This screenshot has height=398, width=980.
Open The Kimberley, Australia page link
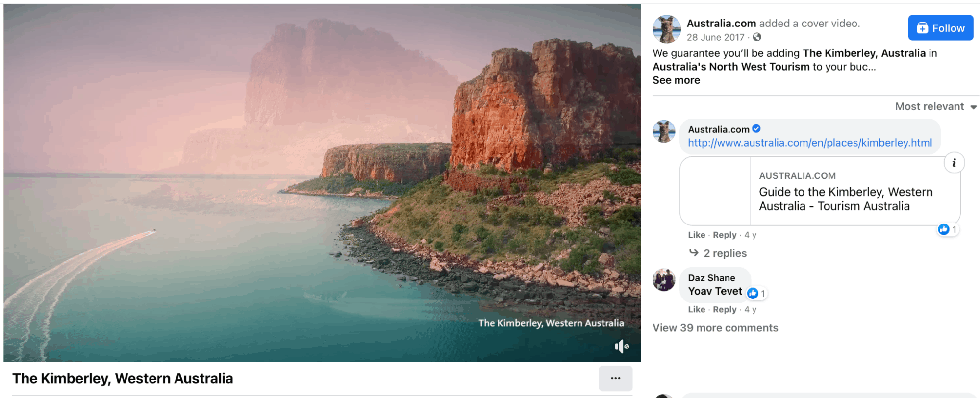pyautogui.click(x=864, y=53)
